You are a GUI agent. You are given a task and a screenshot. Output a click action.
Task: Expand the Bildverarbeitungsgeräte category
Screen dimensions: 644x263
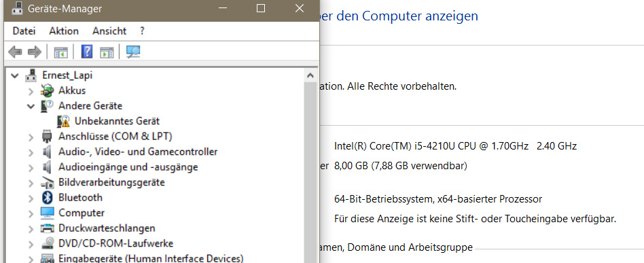coord(31,183)
